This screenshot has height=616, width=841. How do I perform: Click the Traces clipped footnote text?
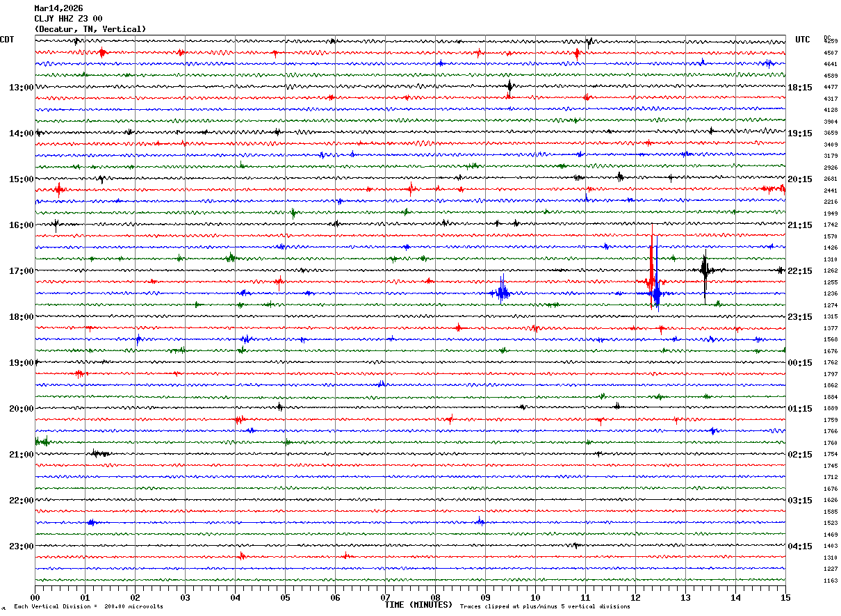coord(545,607)
